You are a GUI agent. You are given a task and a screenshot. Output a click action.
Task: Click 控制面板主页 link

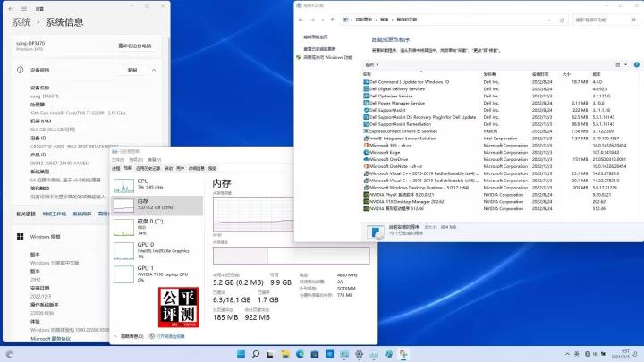pyautogui.click(x=316, y=37)
